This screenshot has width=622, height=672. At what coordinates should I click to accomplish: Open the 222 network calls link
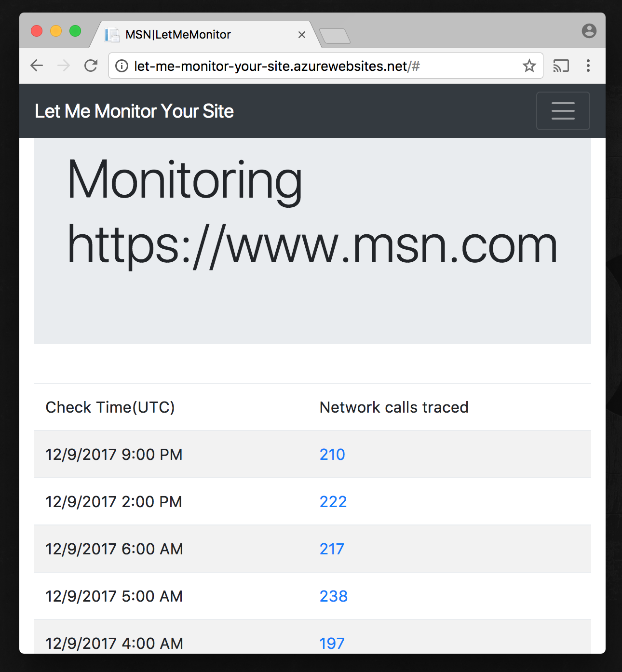[333, 501]
